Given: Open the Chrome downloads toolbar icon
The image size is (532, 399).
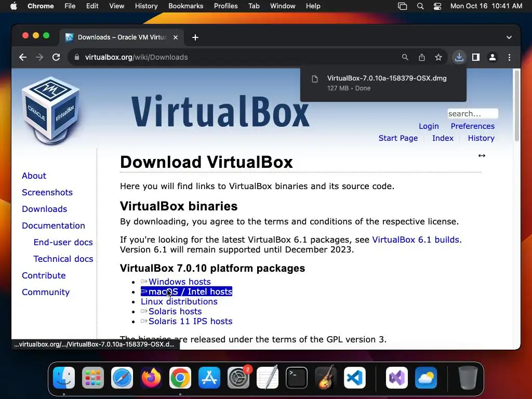Looking at the screenshot, I should [x=459, y=57].
